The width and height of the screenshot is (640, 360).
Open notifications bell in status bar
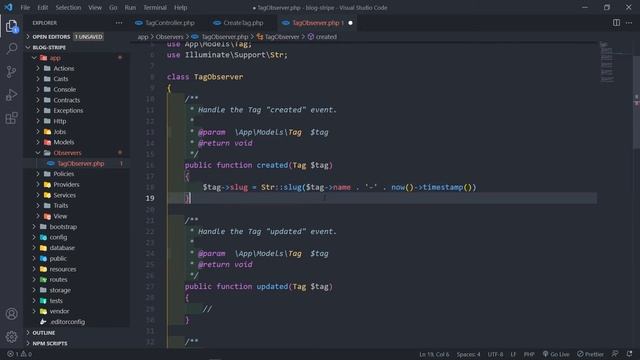click(629, 354)
